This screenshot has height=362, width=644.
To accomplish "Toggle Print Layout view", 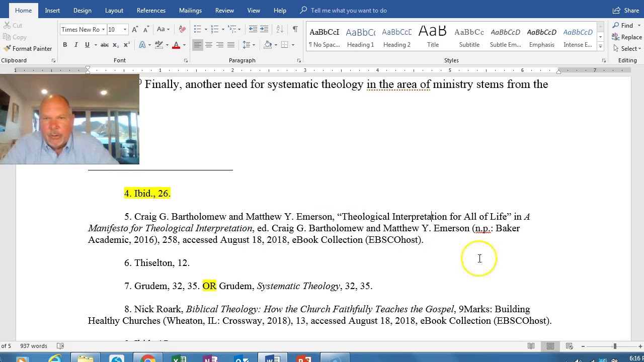I will coord(550,346).
